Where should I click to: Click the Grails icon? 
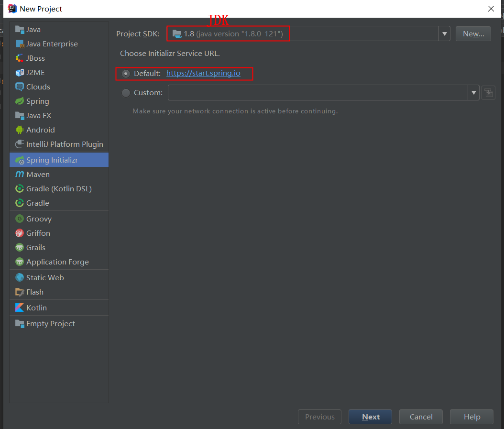coord(20,248)
